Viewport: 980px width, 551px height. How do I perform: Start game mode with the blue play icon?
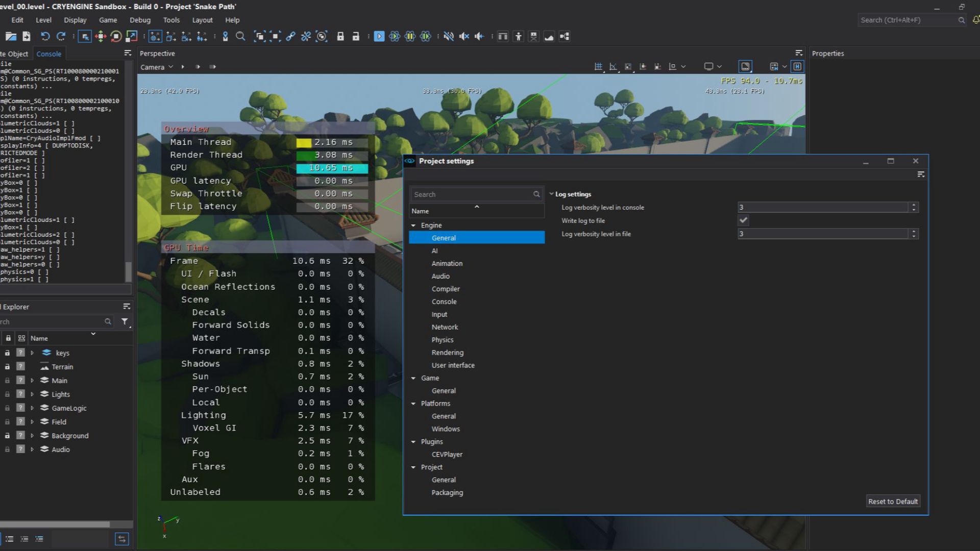(379, 36)
